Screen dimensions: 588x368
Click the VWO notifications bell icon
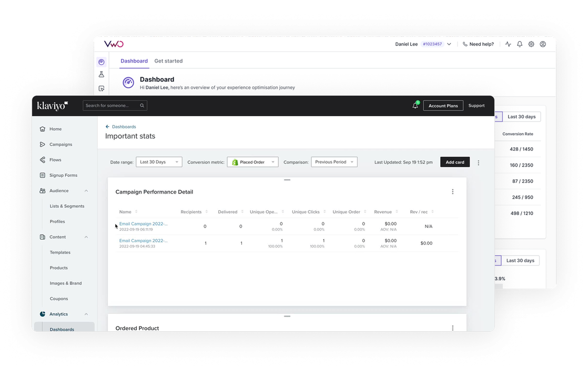click(520, 44)
